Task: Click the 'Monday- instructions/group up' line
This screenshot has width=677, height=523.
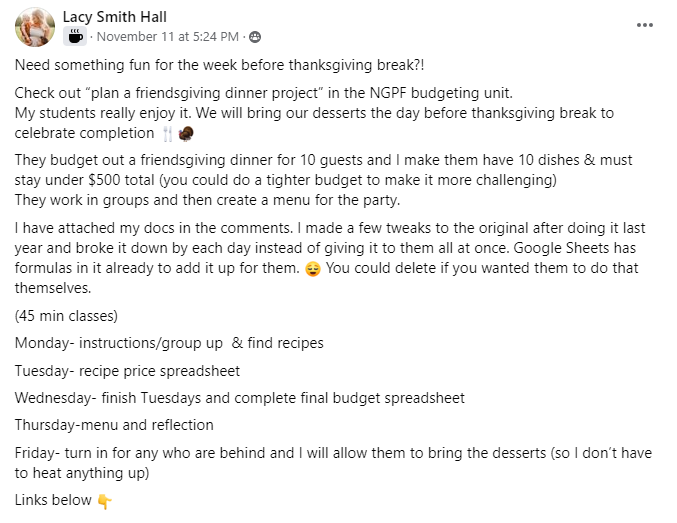Action: [x=169, y=343]
